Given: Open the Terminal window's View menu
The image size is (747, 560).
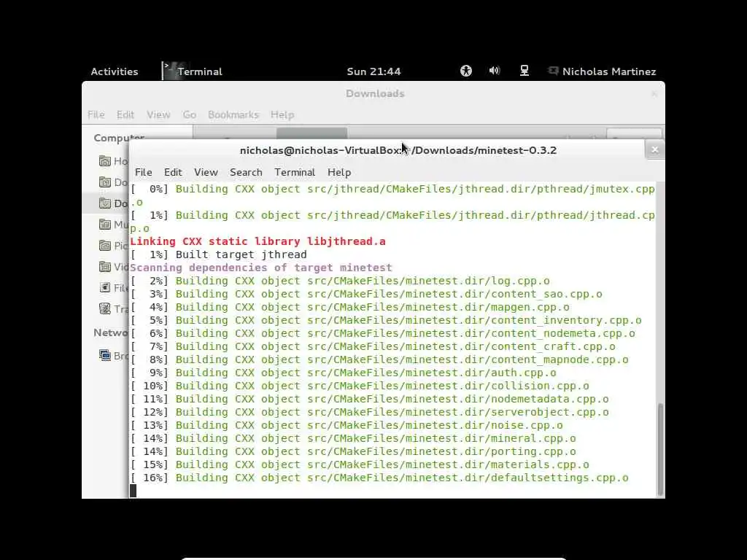Looking at the screenshot, I should point(206,172).
